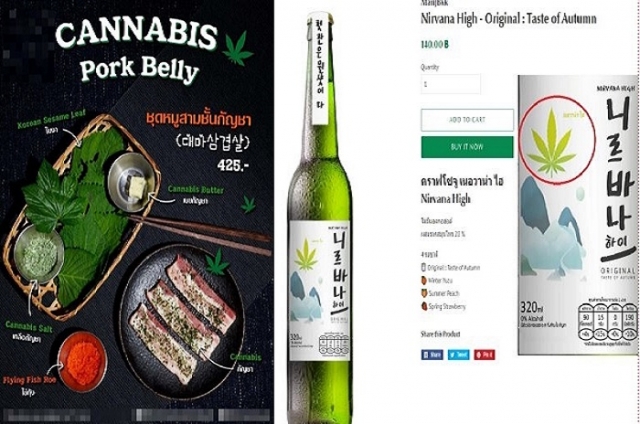Select the Summer Peach flavor icon
Screen dimensions: 640x424
(424, 293)
